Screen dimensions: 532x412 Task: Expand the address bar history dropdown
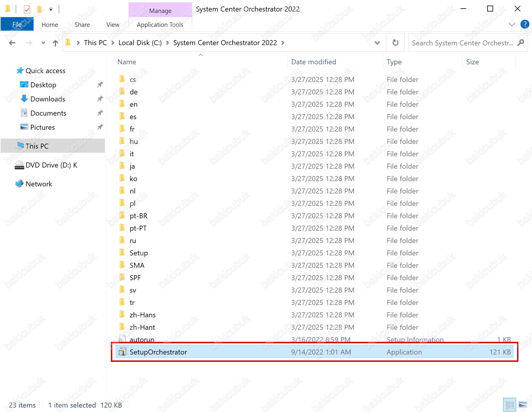[377, 43]
